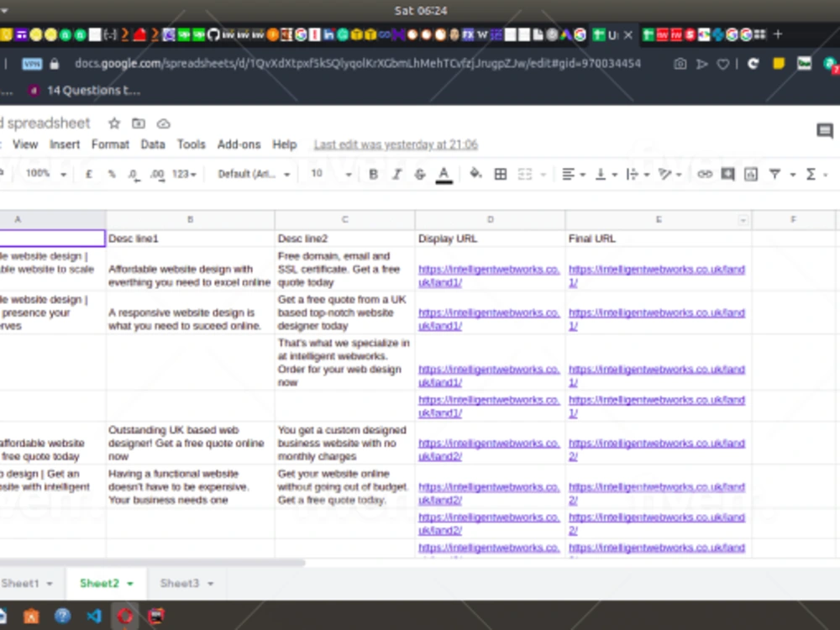Open '14 Questions t...' bookmark

pyautogui.click(x=85, y=91)
